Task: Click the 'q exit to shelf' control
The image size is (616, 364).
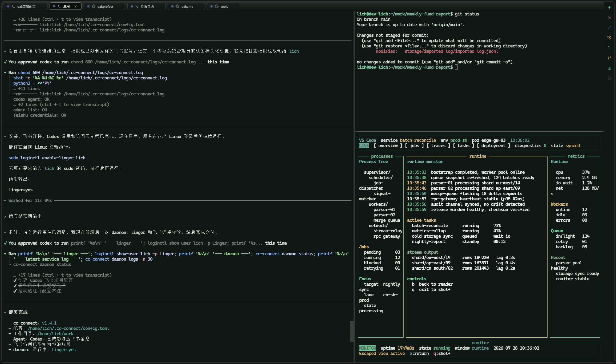Action: point(431,290)
